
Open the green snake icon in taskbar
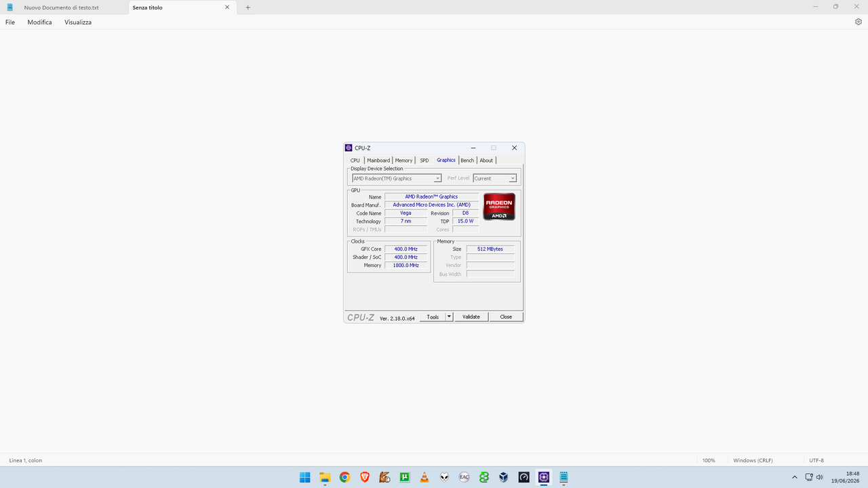(x=484, y=477)
